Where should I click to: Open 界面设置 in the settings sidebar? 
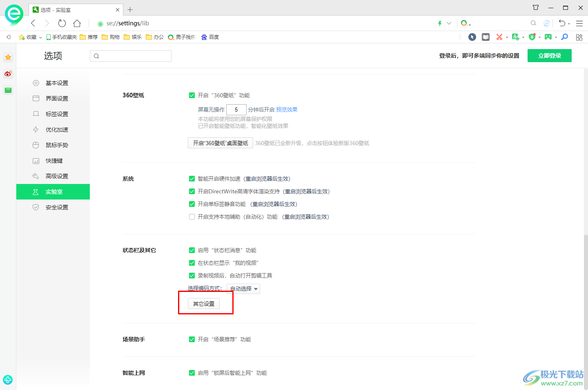pos(53,99)
